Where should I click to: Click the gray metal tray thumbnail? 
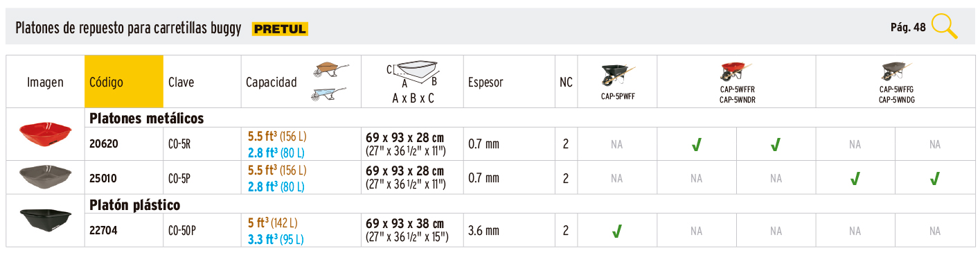click(46, 176)
